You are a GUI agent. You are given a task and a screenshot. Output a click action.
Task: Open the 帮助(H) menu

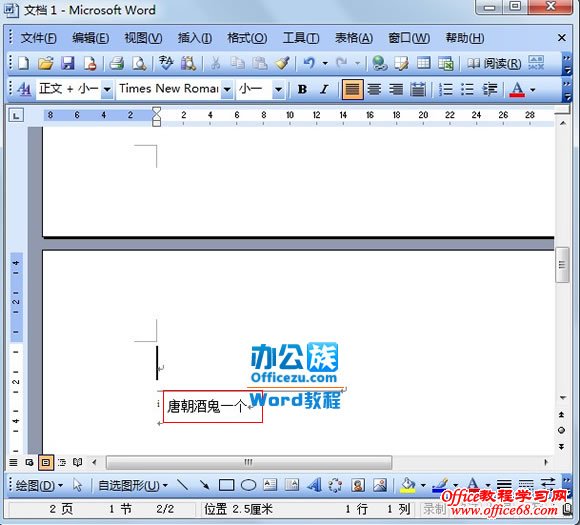465,38
